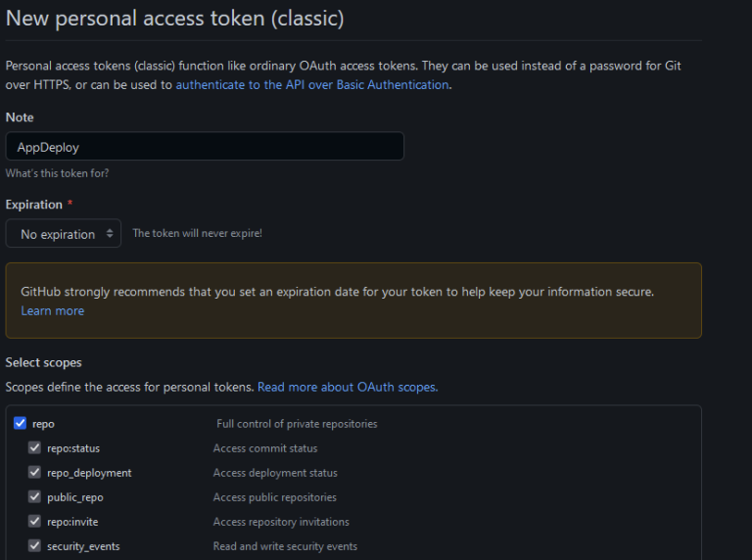Disable the repo:invite scope checkbox

34,522
